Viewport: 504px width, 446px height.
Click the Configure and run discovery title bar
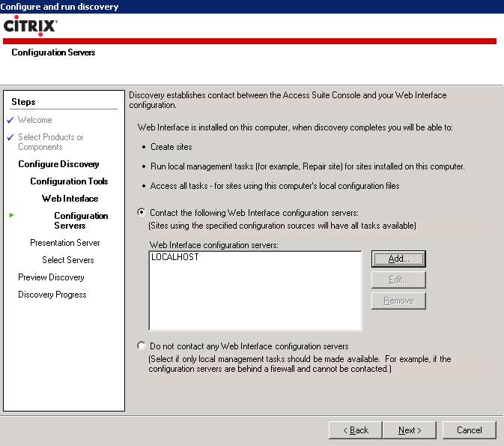(x=252, y=7)
